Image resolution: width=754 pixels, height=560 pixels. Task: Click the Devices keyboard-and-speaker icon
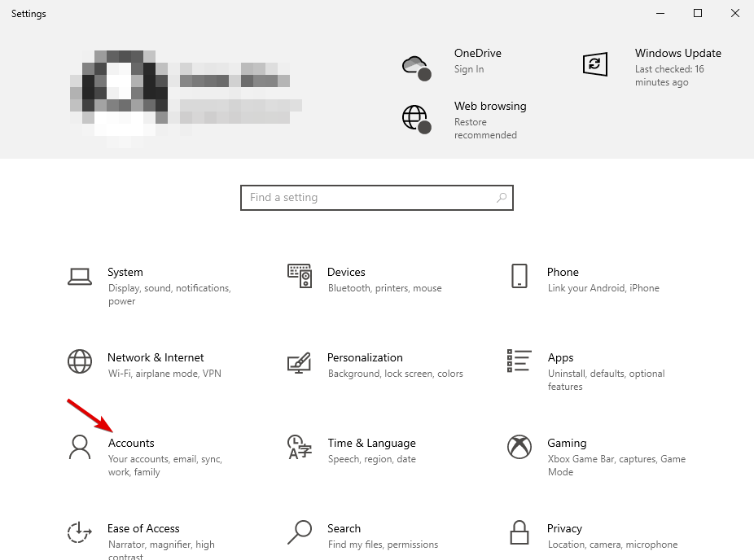coord(300,276)
